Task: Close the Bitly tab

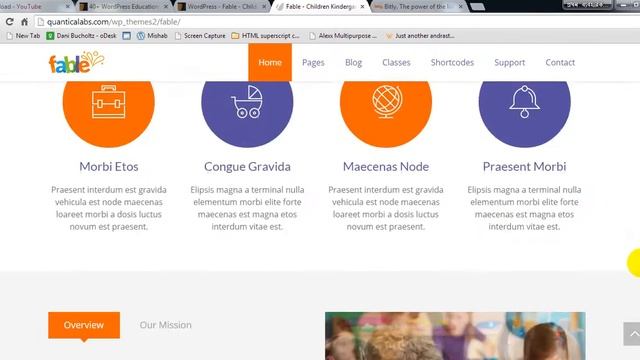Action: (x=460, y=7)
